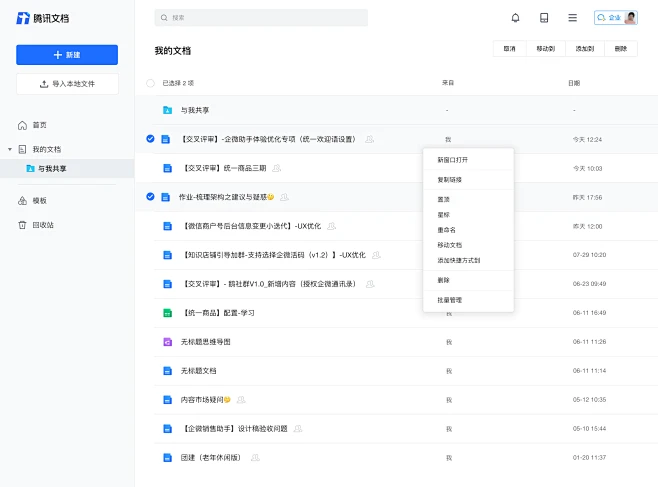Choose 重命名 from the context menu
This screenshot has width=658, height=487.
coord(446,230)
